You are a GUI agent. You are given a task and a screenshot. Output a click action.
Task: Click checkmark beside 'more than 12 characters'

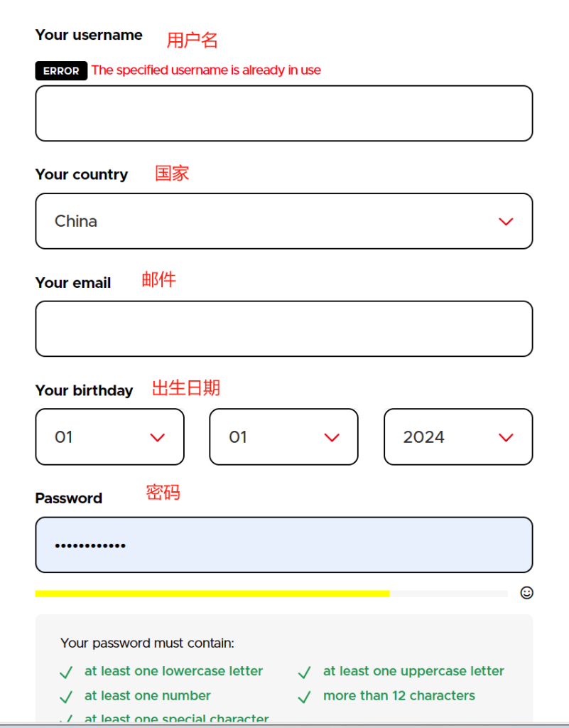305,697
